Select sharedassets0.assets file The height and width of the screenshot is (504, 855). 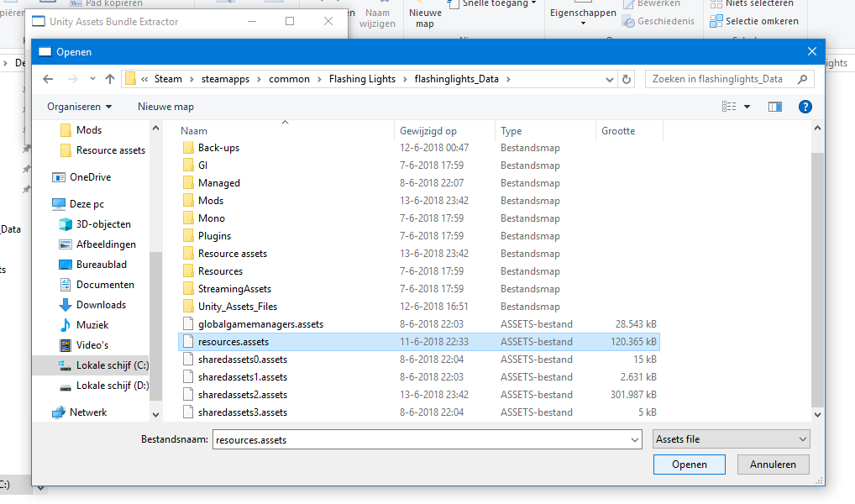pos(243,360)
